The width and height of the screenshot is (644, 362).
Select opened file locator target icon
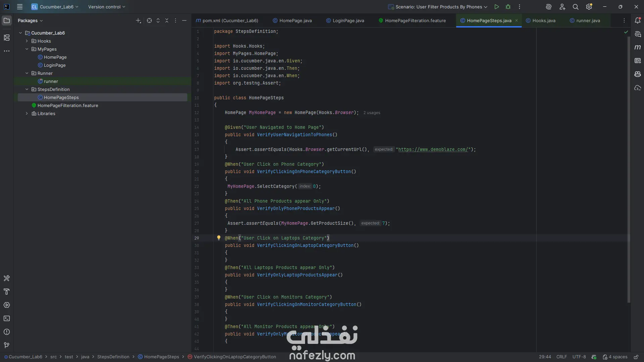(x=149, y=20)
